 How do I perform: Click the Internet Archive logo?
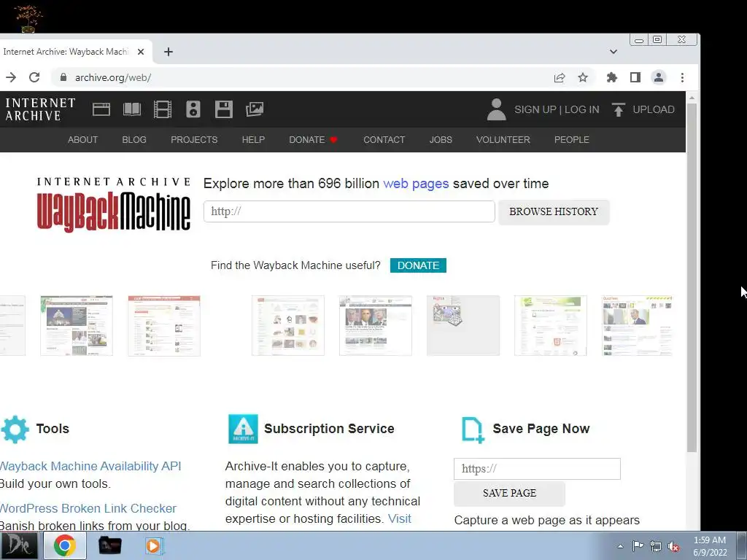(40, 109)
